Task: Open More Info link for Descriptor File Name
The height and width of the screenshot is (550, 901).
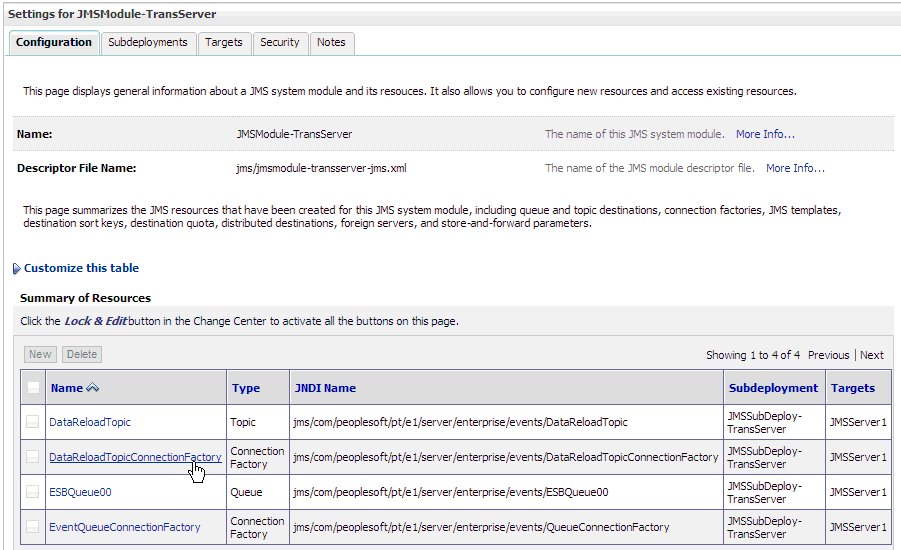Action: (x=795, y=168)
